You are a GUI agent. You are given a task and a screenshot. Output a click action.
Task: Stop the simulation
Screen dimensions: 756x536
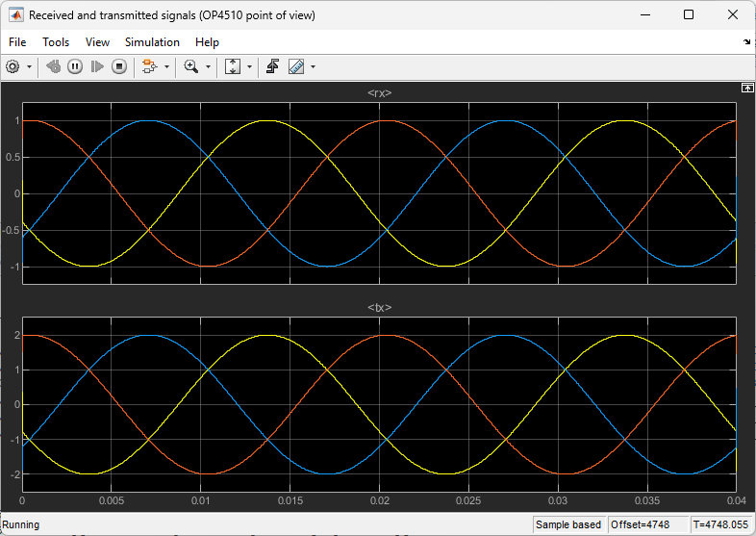119,66
